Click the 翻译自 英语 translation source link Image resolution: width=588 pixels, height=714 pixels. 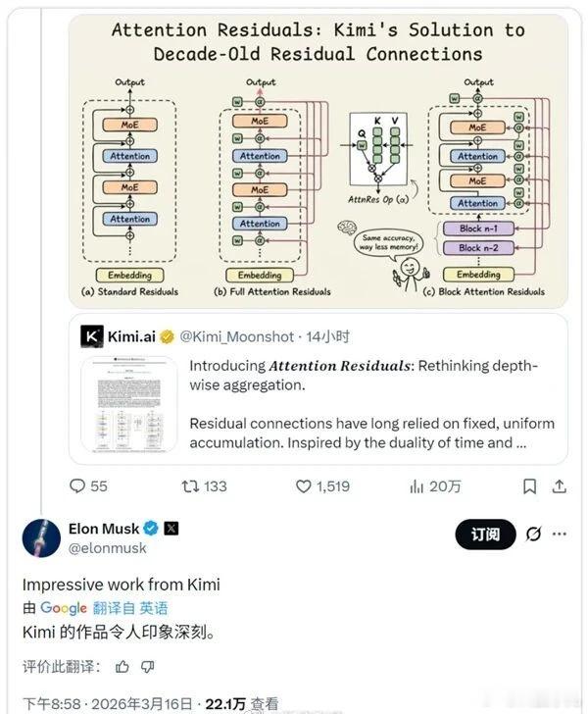pyautogui.click(x=130, y=608)
